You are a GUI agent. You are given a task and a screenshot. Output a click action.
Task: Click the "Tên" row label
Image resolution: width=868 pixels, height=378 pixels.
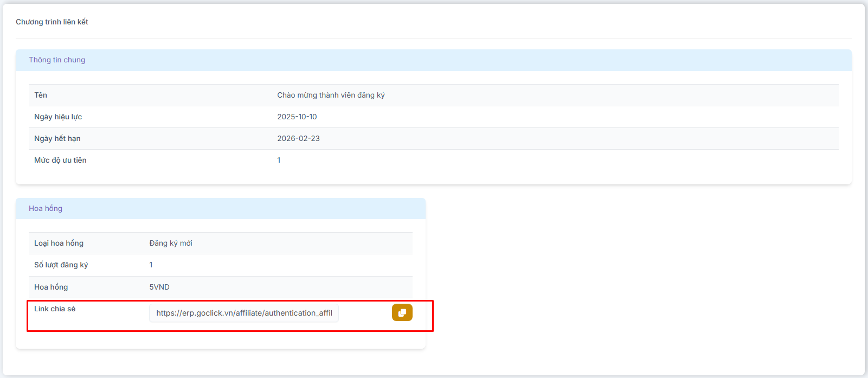(41, 95)
